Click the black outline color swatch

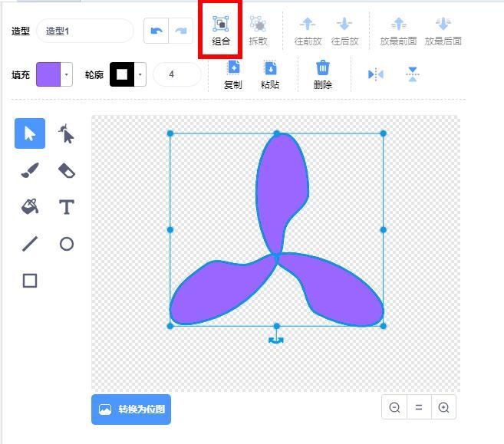(122, 74)
